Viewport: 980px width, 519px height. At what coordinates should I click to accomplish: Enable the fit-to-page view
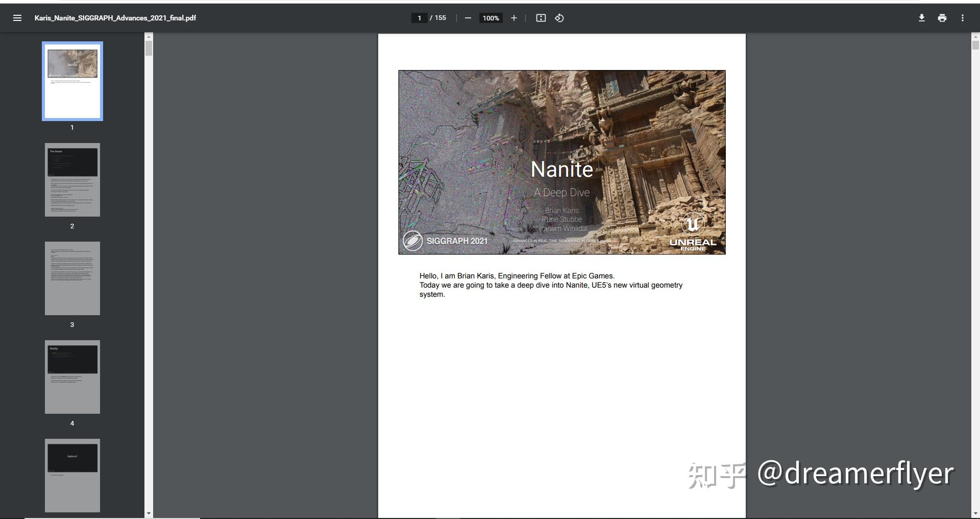[541, 18]
